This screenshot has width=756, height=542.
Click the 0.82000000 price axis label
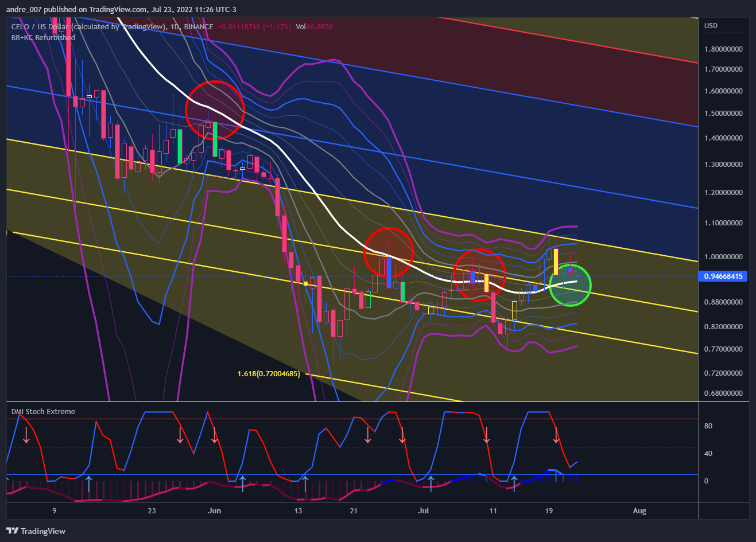coord(723,327)
